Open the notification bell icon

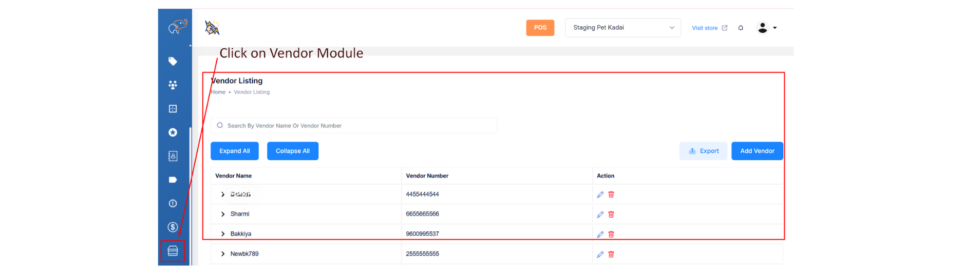740,28
